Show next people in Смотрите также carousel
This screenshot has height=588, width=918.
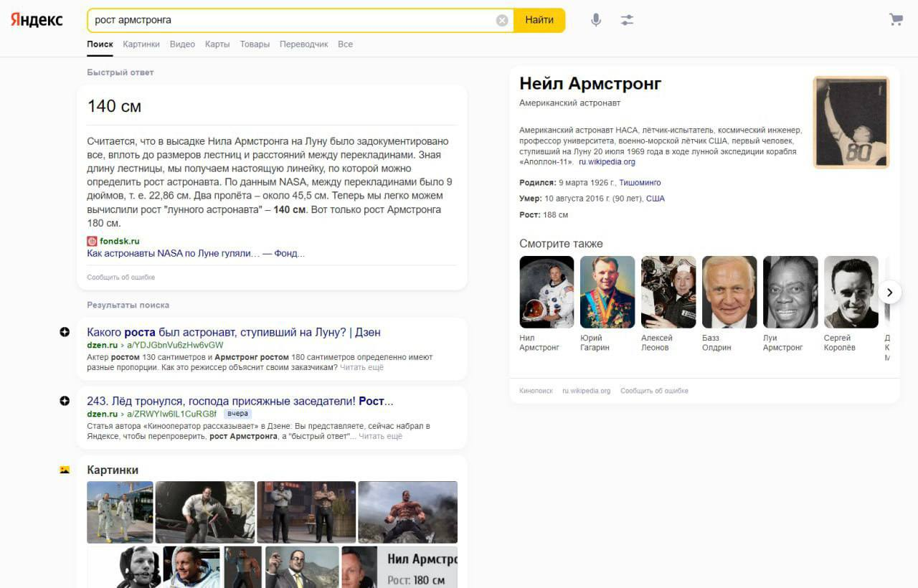(x=889, y=292)
